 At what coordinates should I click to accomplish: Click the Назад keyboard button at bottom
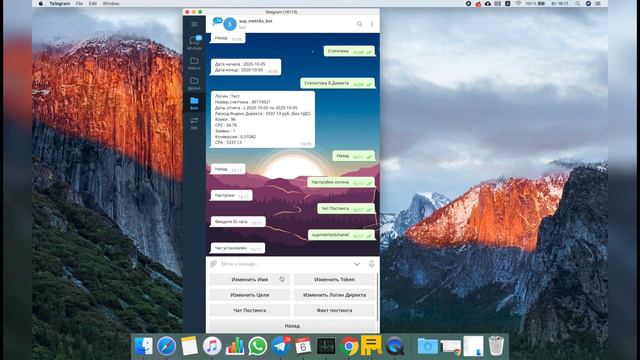[292, 326]
